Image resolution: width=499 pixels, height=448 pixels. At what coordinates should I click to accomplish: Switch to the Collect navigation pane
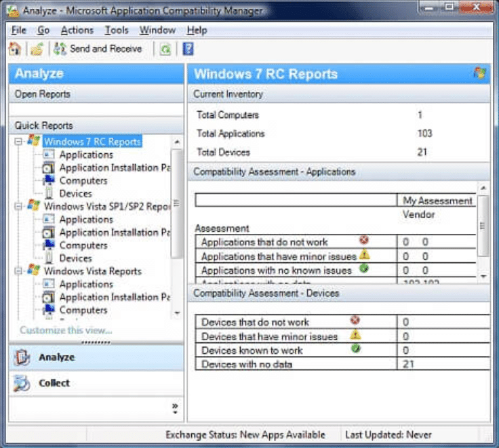pyautogui.click(x=96, y=383)
